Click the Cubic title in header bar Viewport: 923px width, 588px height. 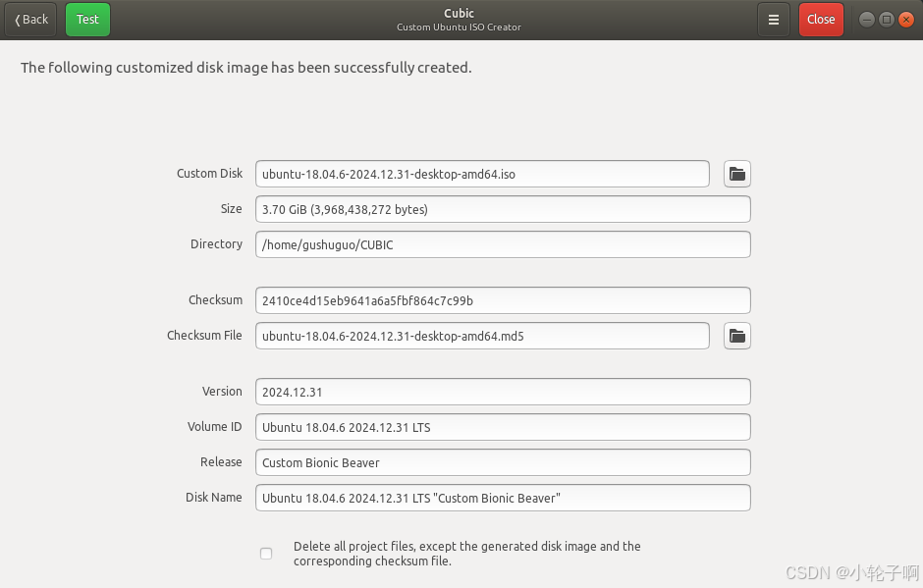[x=459, y=13]
